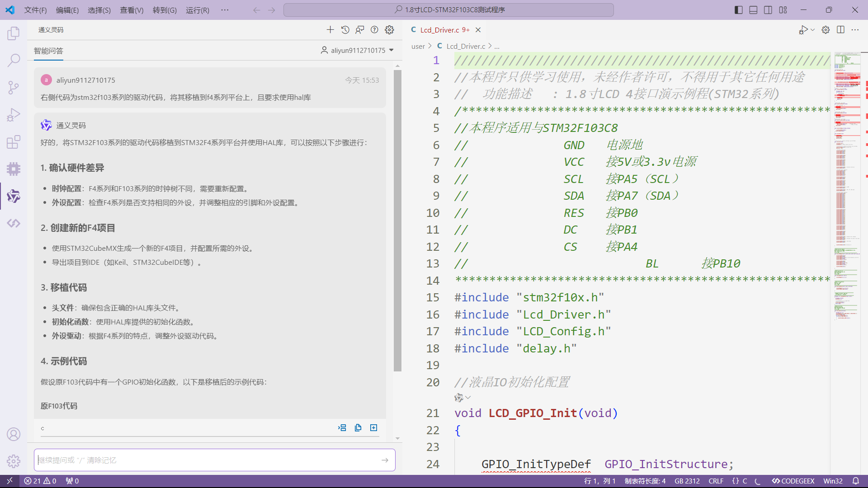Click the title bar search box

(x=448, y=10)
